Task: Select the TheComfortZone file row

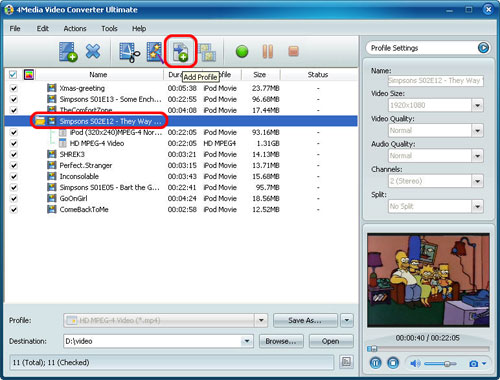Action: pos(181,110)
